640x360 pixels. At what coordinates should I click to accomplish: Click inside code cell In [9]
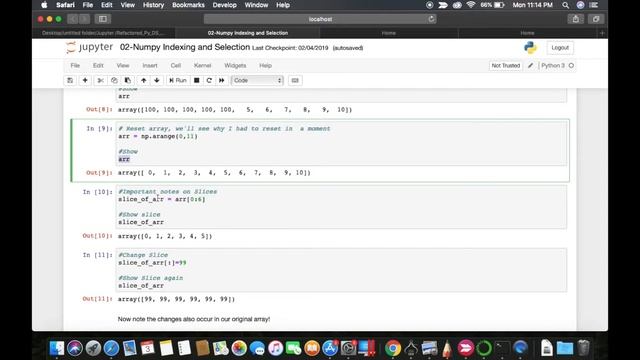pos(341,144)
